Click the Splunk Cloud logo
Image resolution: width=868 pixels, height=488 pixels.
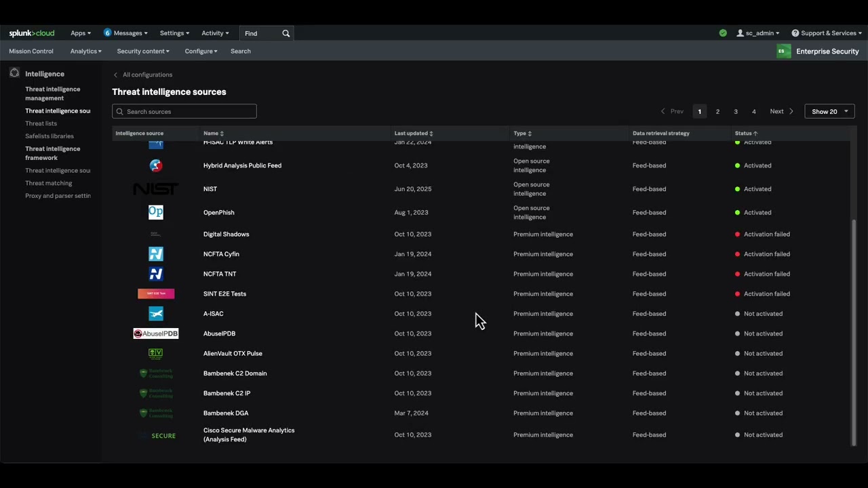(32, 33)
